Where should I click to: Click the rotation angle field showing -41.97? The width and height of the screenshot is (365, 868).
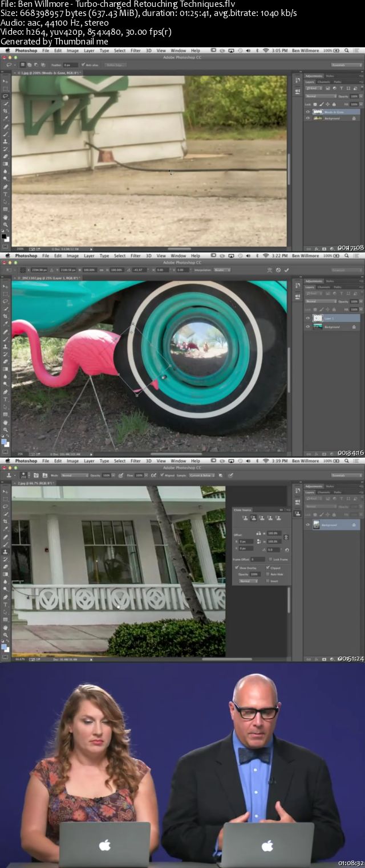point(139,270)
